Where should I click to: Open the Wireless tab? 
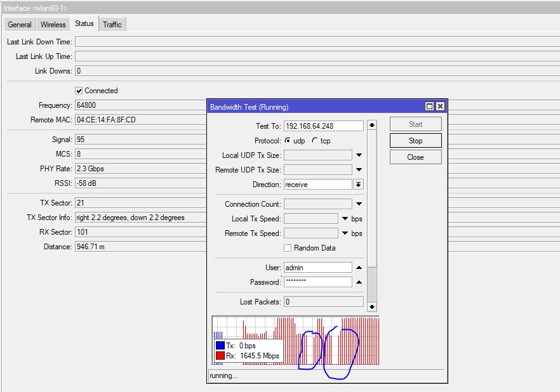(x=53, y=25)
